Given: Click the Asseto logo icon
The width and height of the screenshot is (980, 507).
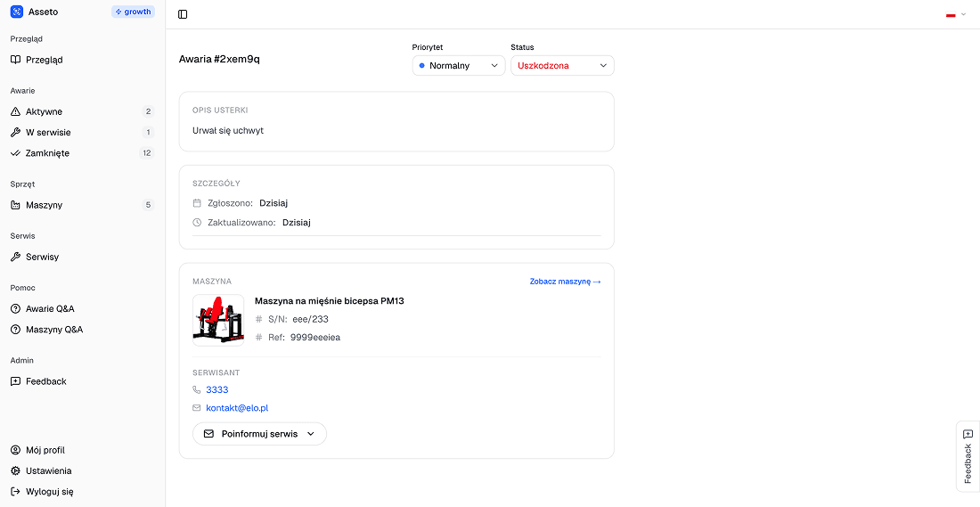Looking at the screenshot, I should click(x=16, y=12).
